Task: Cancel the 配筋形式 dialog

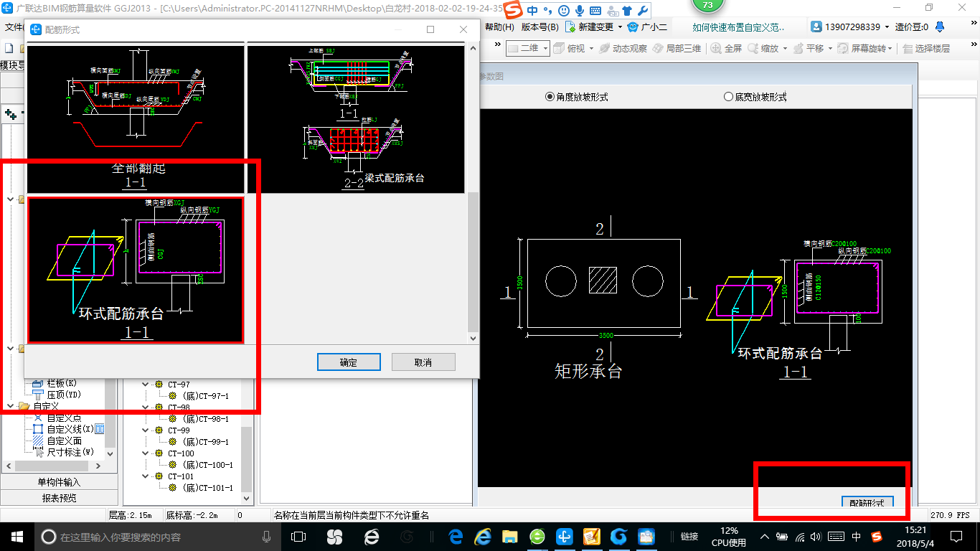Action: coord(423,362)
